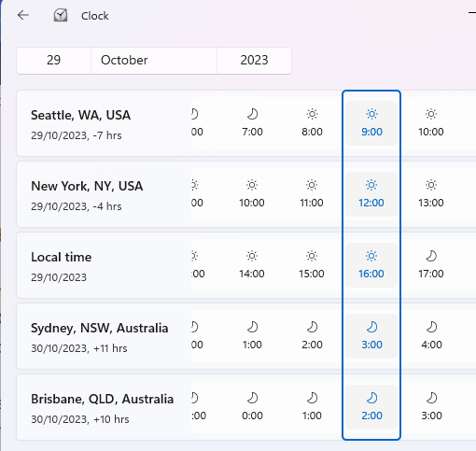Click the highlighted 16:00 Local time slot
This screenshot has width=476, height=451.
(x=371, y=265)
